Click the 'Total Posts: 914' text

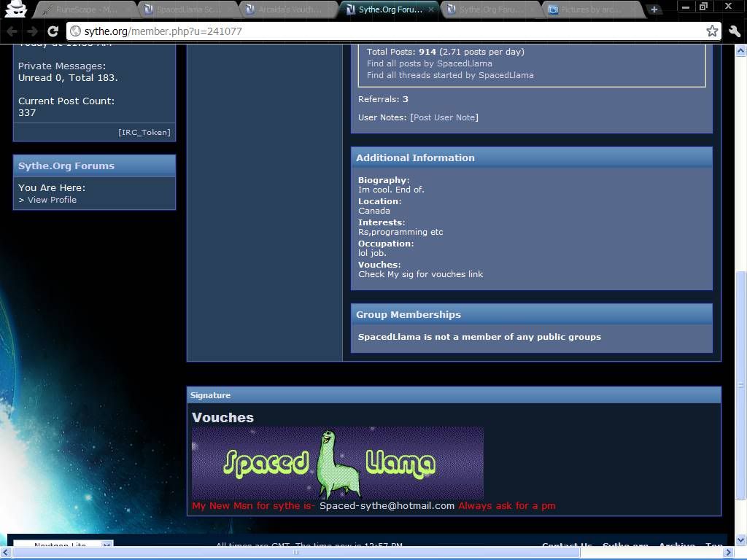[401, 52]
